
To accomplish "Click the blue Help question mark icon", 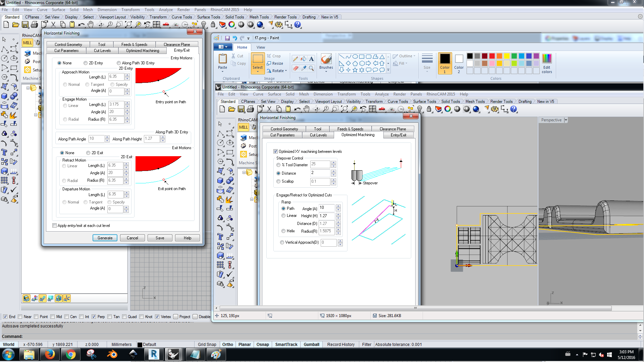I will pyautogui.click(x=298, y=24).
